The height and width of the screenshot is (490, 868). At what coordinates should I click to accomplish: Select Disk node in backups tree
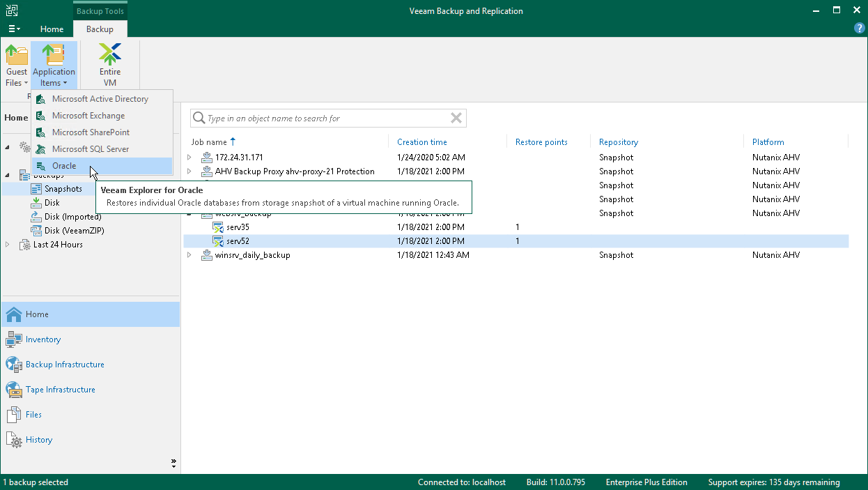coord(52,203)
